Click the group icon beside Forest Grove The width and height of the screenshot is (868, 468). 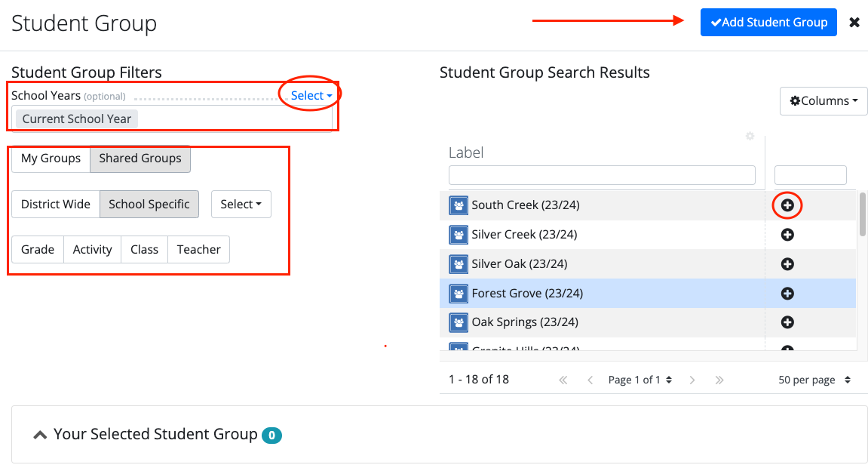(x=458, y=293)
